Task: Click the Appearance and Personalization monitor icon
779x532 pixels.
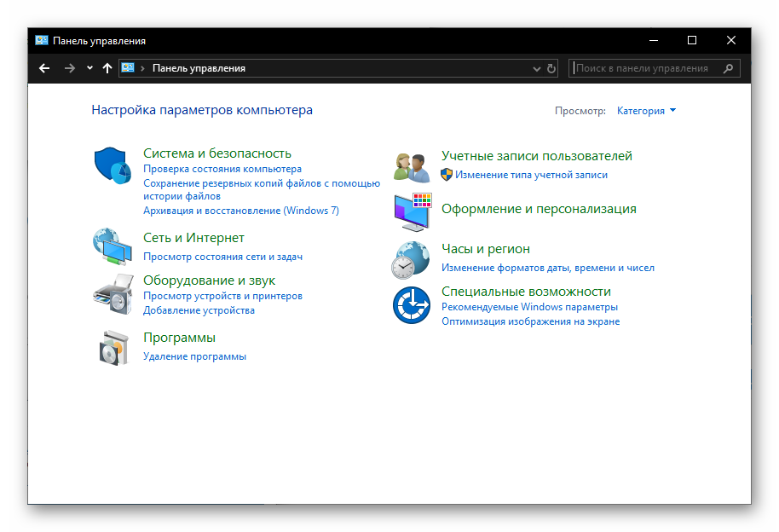Action: 413,212
